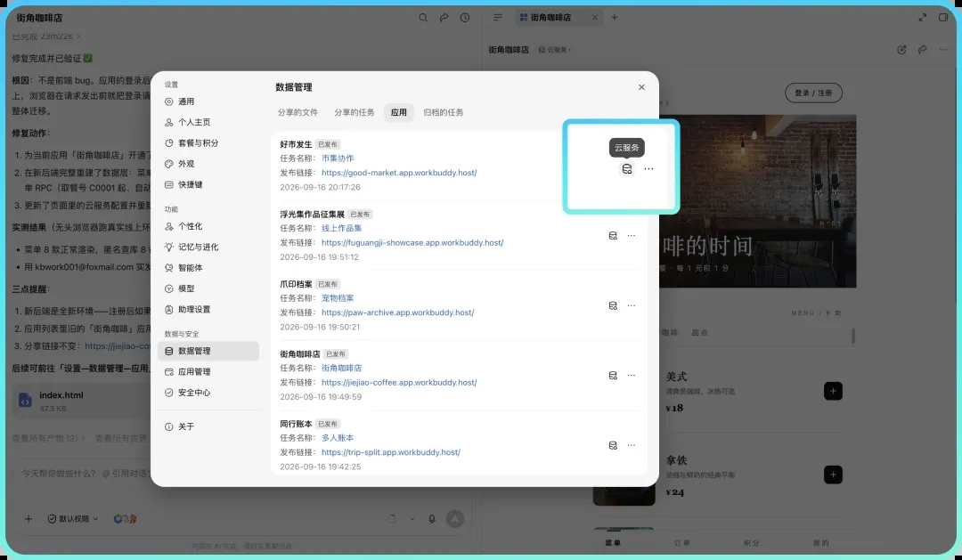Open fuguangji-showcase publish link
The image size is (962, 560).
pyautogui.click(x=412, y=243)
